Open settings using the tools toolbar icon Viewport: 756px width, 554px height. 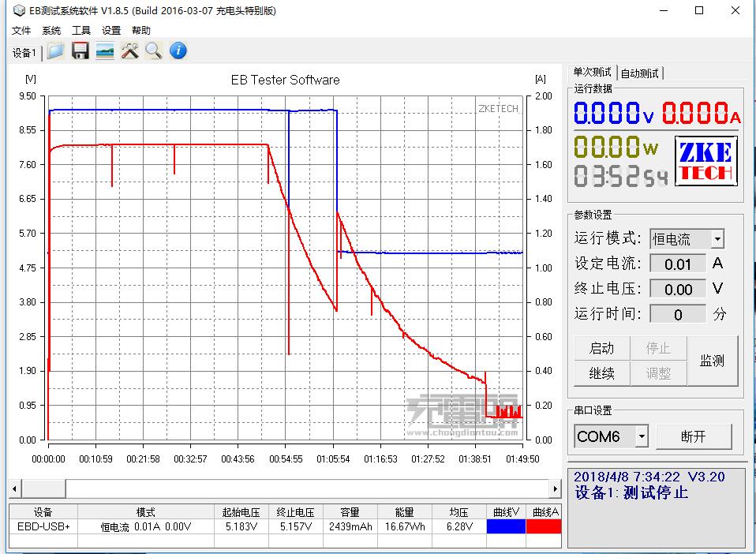129,50
